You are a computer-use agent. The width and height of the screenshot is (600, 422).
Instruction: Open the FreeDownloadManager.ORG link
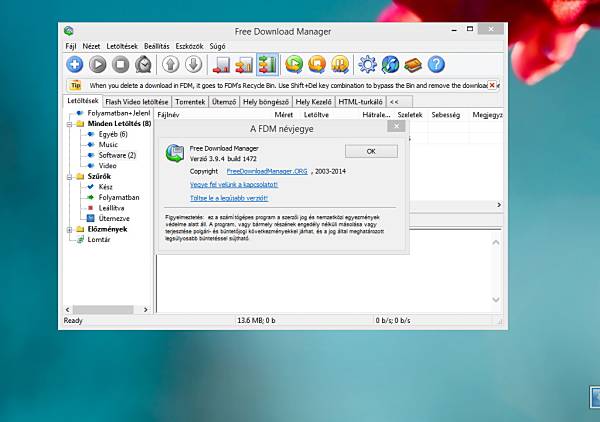[x=267, y=171]
